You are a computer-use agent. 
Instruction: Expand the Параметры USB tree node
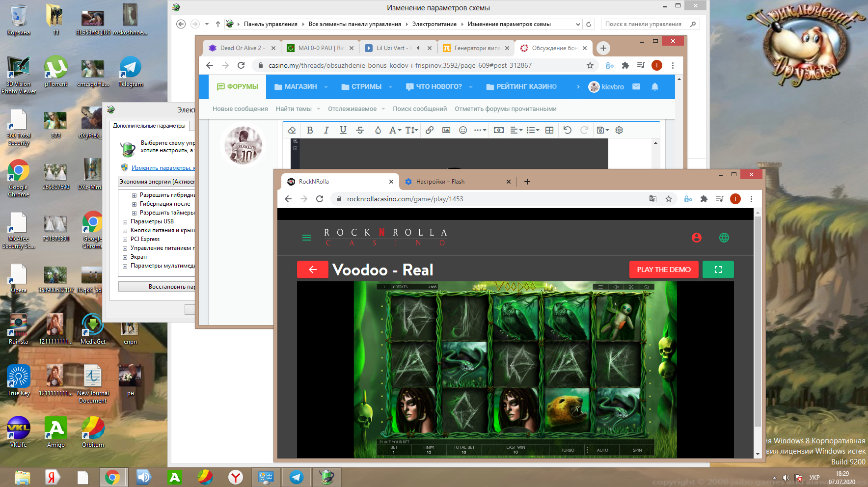click(x=125, y=222)
